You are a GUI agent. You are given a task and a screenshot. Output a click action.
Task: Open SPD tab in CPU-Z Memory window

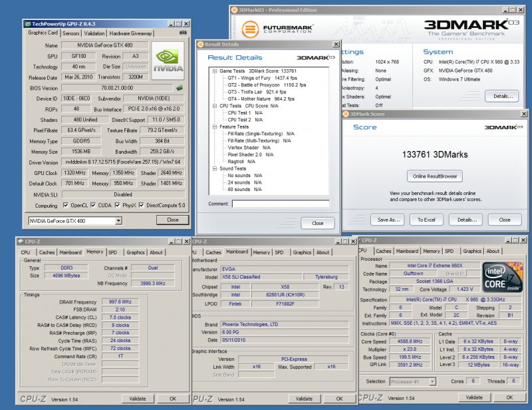click(x=112, y=252)
